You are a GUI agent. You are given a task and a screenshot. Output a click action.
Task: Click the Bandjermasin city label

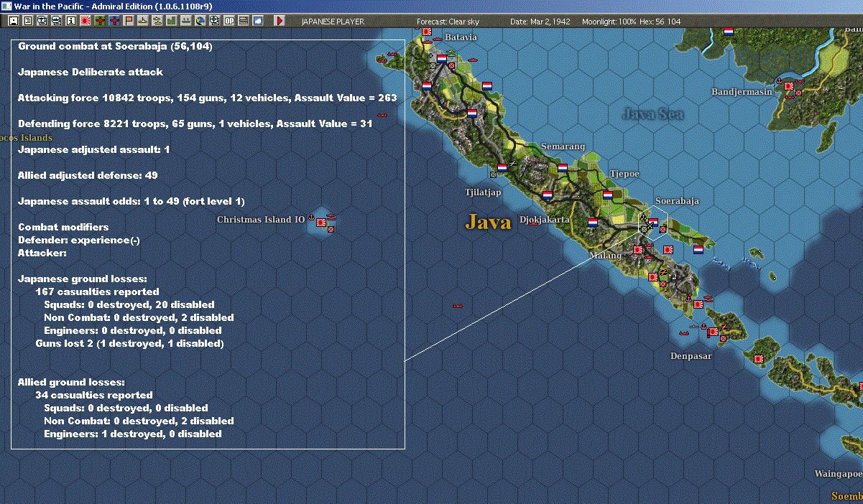click(742, 92)
